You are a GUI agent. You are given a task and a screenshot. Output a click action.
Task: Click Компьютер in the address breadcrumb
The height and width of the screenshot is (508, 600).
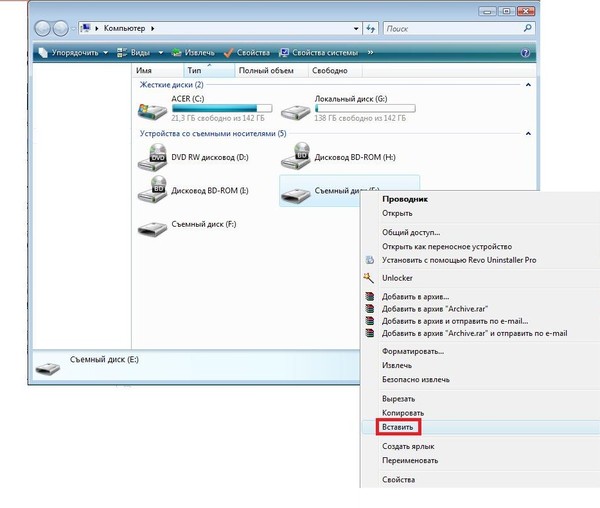pyautogui.click(x=124, y=28)
